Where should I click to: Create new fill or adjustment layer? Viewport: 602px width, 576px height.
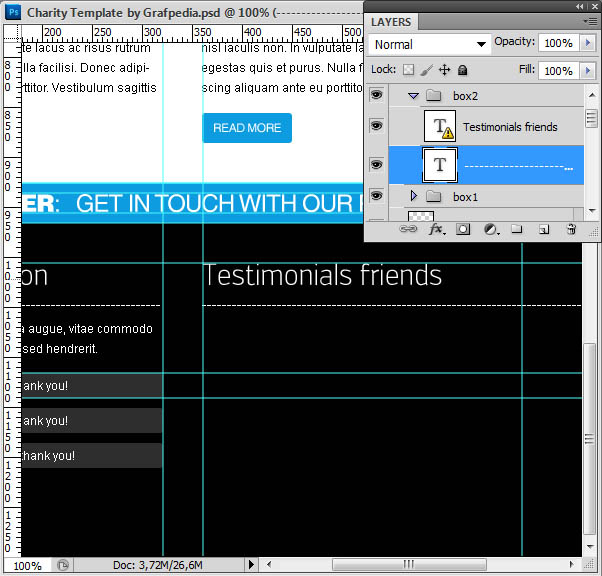[491, 229]
